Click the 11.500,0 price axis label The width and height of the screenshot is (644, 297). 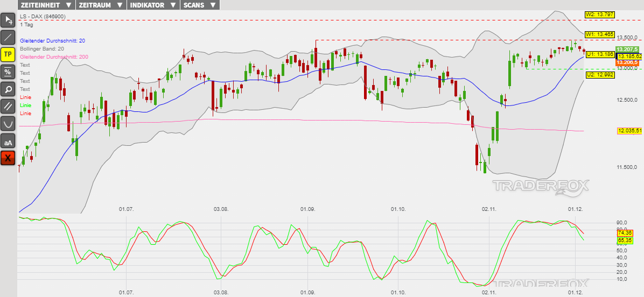(x=627, y=167)
